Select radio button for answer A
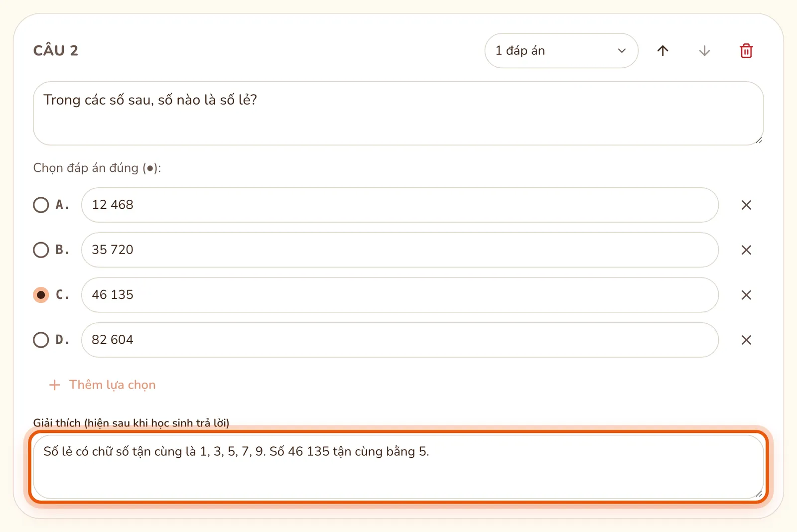797x532 pixels. coord(41,205)
